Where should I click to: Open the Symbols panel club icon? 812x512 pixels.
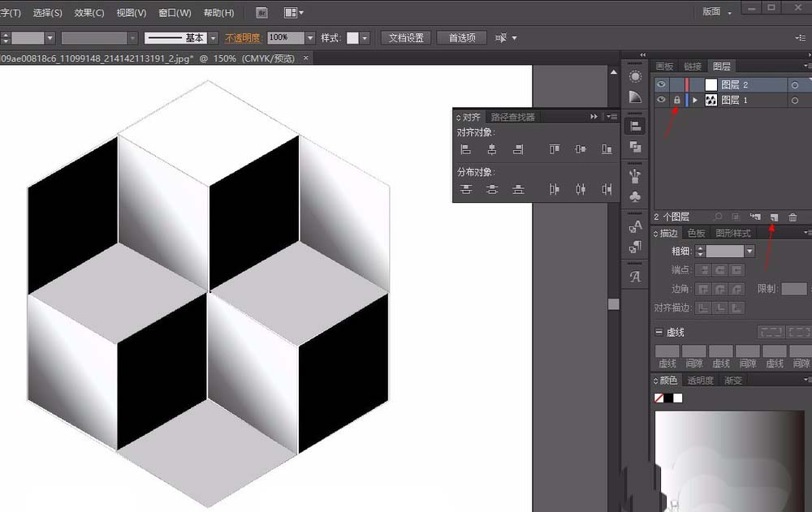tap(635, 196)
